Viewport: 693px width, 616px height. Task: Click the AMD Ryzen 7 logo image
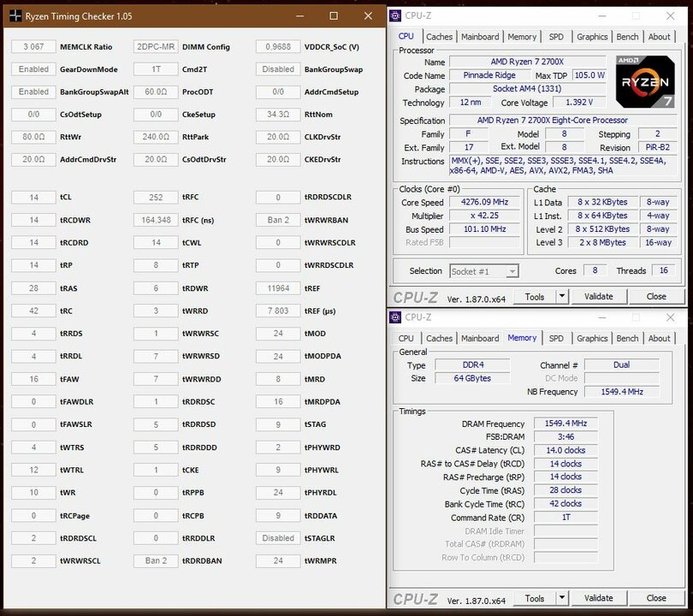645,82
